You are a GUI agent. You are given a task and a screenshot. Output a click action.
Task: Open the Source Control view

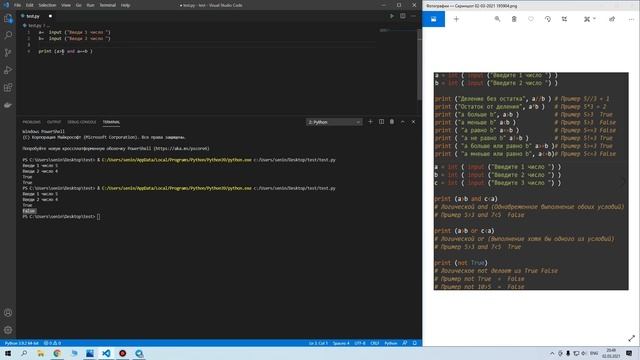[x=8, y=53]
